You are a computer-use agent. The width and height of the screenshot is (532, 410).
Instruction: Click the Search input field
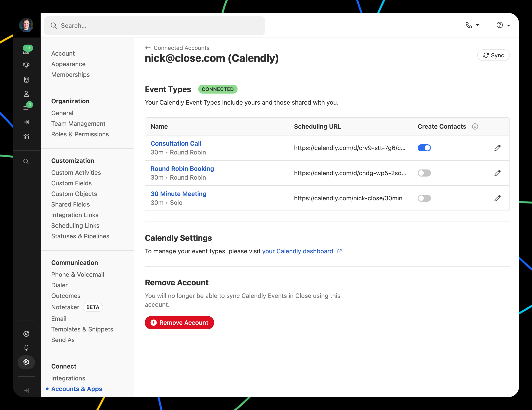click(x=155, y=26)
